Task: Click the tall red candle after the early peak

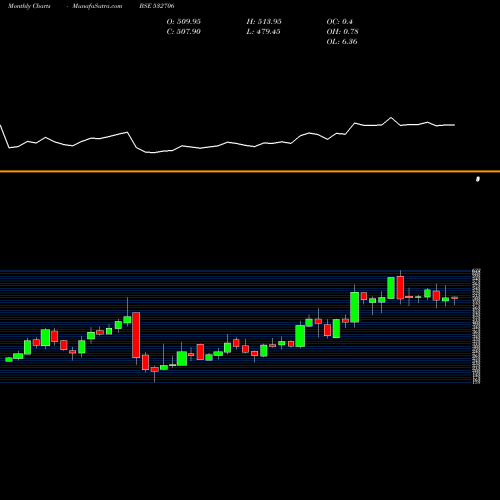Action: [136, 335]
